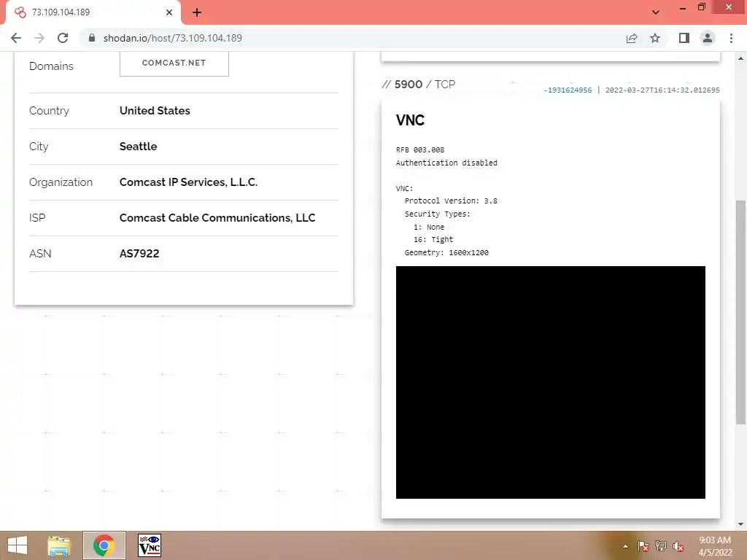Open the browser side panel
This screenshot has width=747, height=560.
pos(684,38)
